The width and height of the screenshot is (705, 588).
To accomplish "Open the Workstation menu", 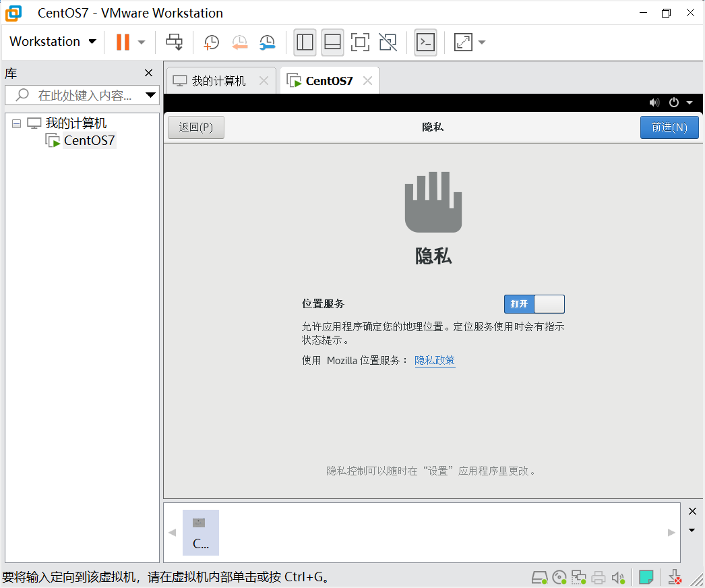I will point(53,41).
